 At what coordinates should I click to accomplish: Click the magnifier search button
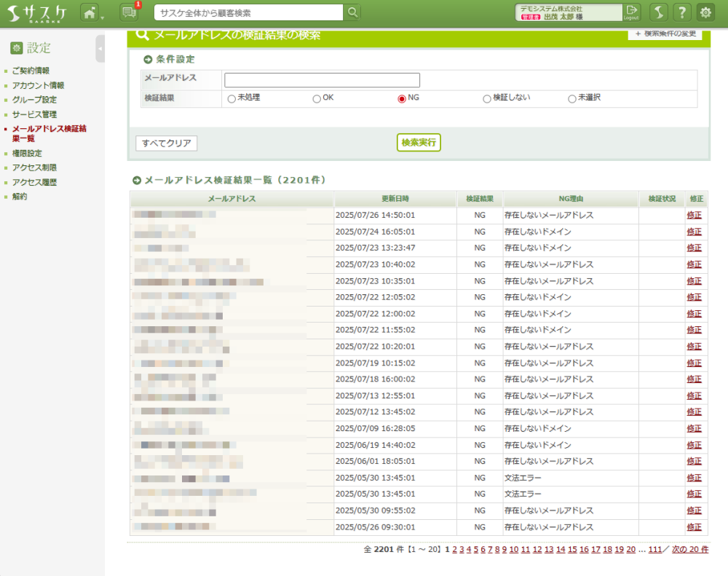tap(352, 12)
